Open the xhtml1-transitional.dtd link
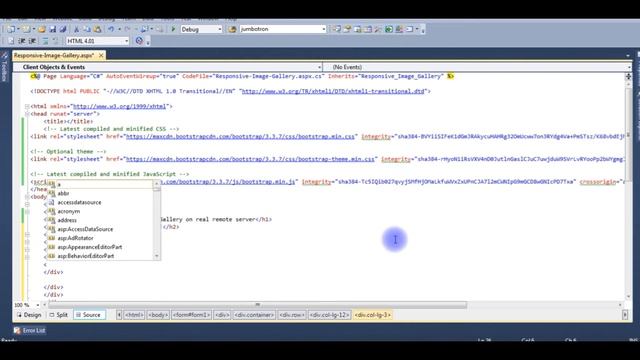The image size is (640, 360). coord(333,91)
